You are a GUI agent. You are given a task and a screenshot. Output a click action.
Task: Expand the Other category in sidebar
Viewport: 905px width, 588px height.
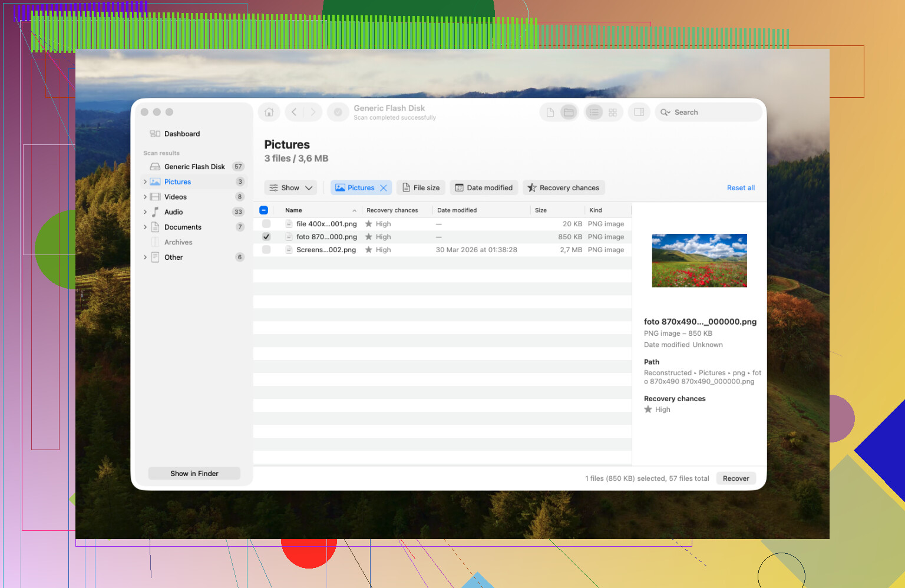(145, 257)
